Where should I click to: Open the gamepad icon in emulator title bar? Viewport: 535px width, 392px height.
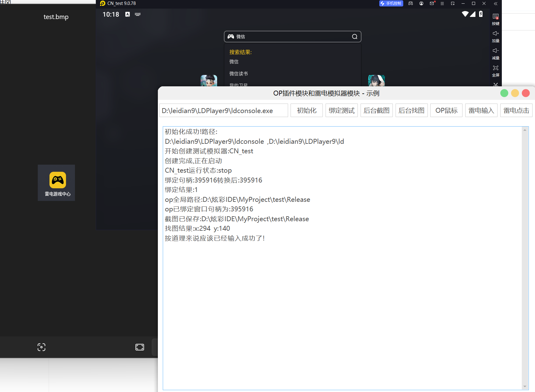[411, 3]
